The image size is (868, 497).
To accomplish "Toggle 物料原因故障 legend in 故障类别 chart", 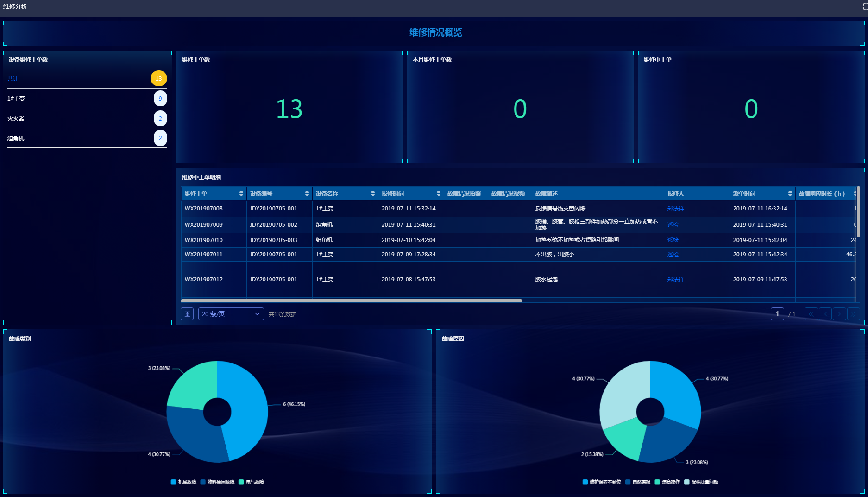I will coord(217,482).
